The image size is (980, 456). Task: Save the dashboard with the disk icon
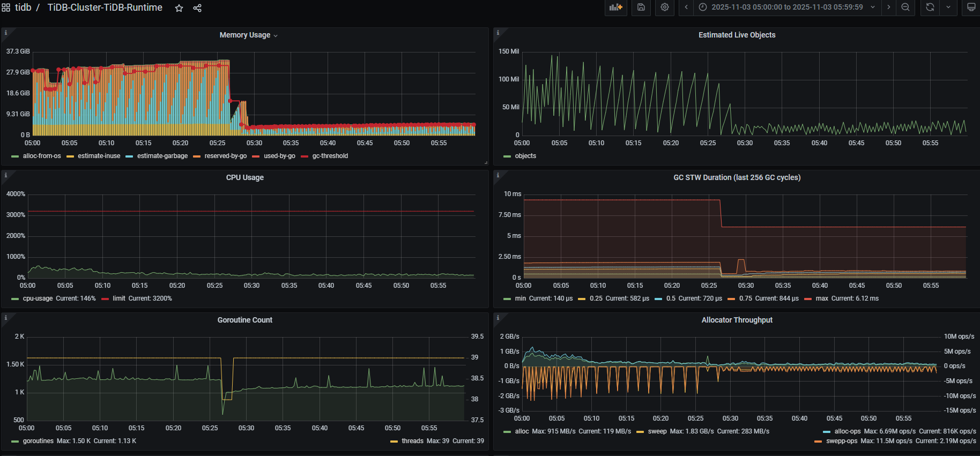pos(641,8)
